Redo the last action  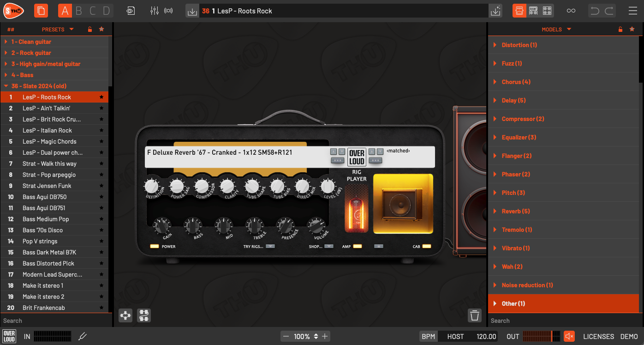pyautogui.click(x=609, y=11)
